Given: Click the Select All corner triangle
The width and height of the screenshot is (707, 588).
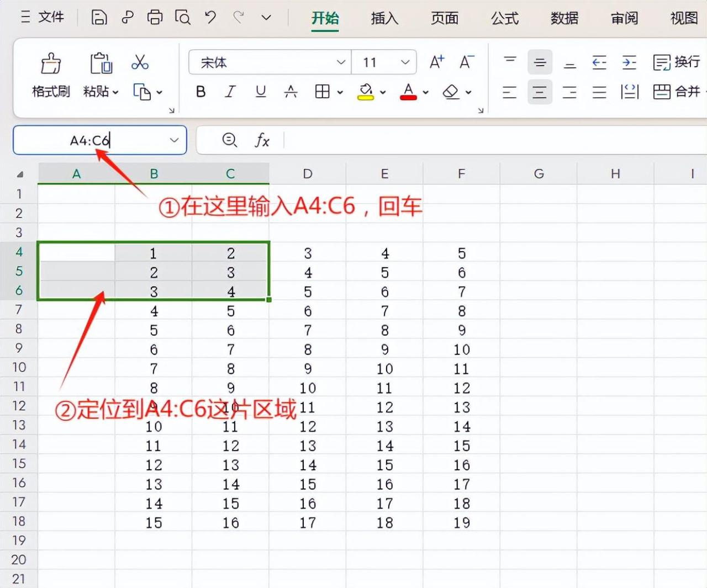Looking at the screenshot, I should tap(20, 174).
